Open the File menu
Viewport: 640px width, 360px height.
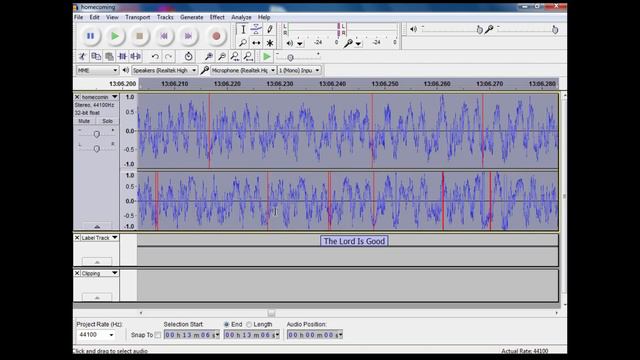pyautogui.click(x=78, y=17)
